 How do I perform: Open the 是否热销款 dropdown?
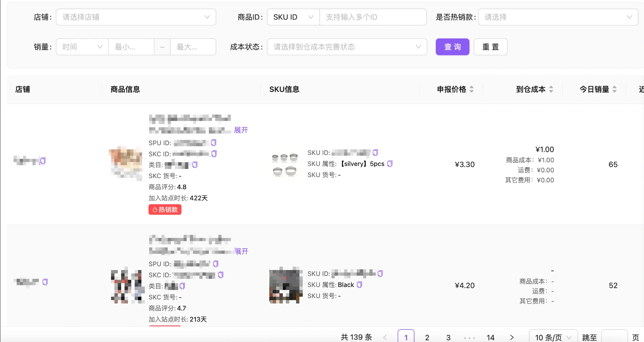[x=558, y=17]
